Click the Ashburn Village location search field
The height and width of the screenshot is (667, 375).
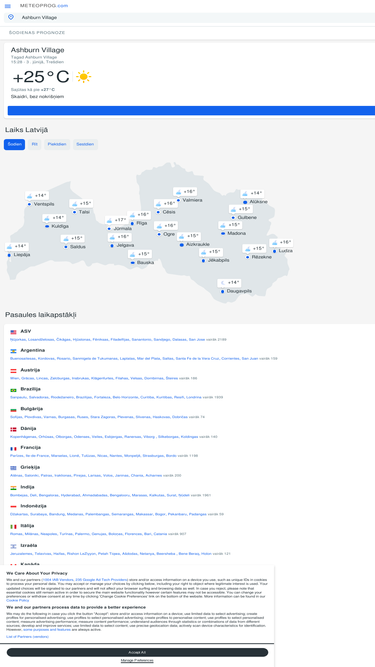(190, 17)
